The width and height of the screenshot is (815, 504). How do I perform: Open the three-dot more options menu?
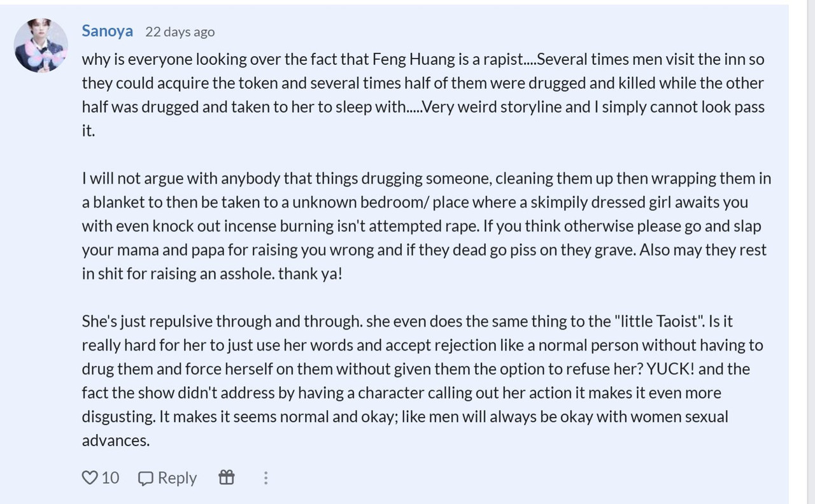point(266,478)
